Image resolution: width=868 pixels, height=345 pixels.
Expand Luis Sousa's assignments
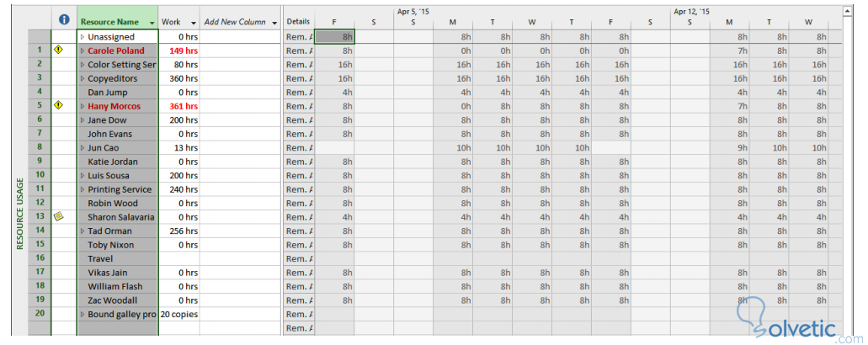click(x=83, y=175)
